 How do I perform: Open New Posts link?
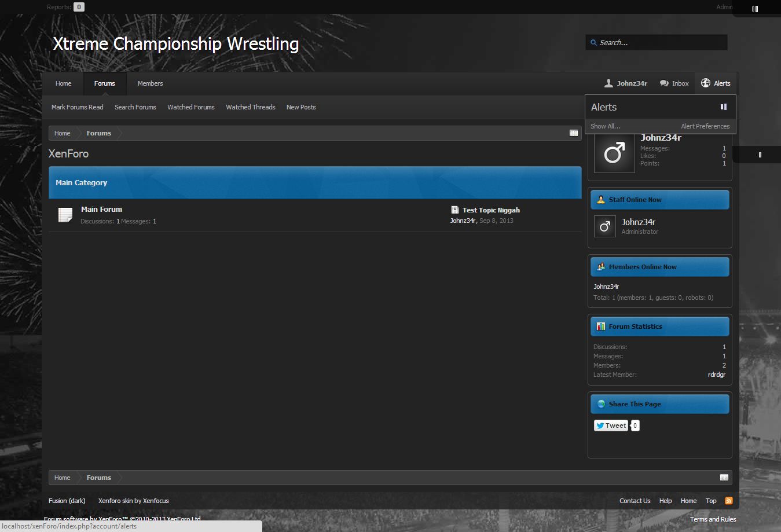(x=300, y=107)
